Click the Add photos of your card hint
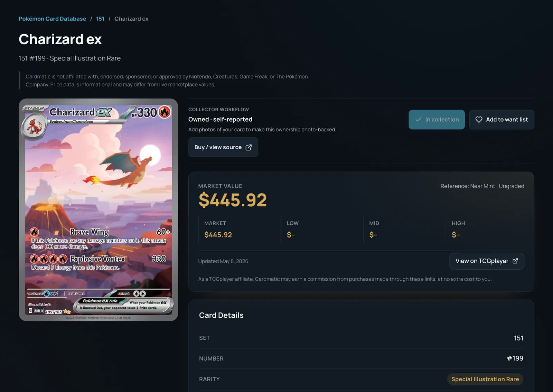553x392 pixels. pos(262,130)
